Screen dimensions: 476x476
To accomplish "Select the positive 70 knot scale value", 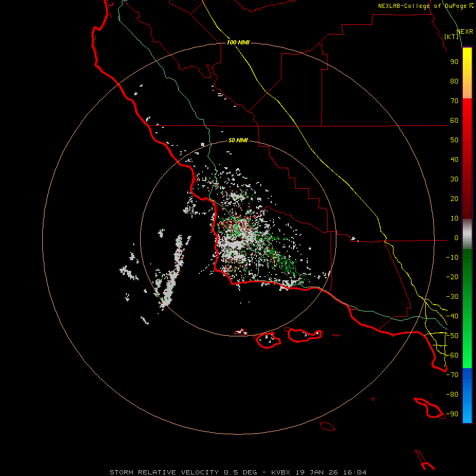I will pos(454,101).
